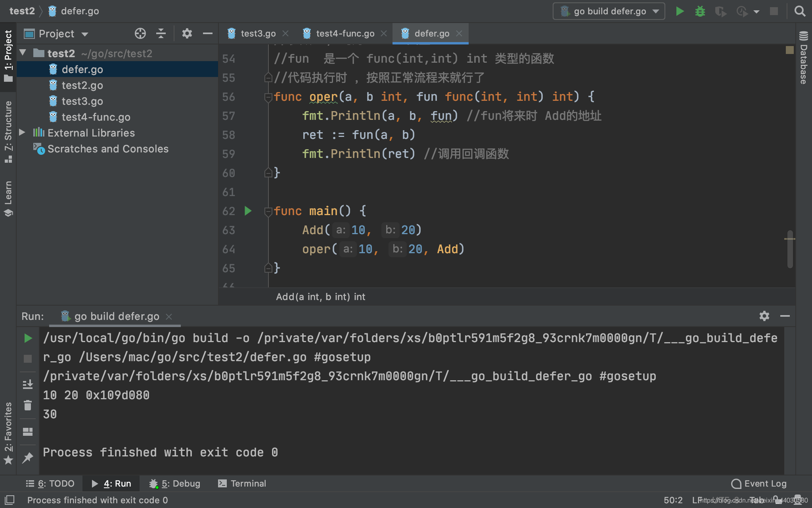Toggle tool window buttons at bottom-left corner
The height and width of the screenshot is (508, 812).
point(10,500)
